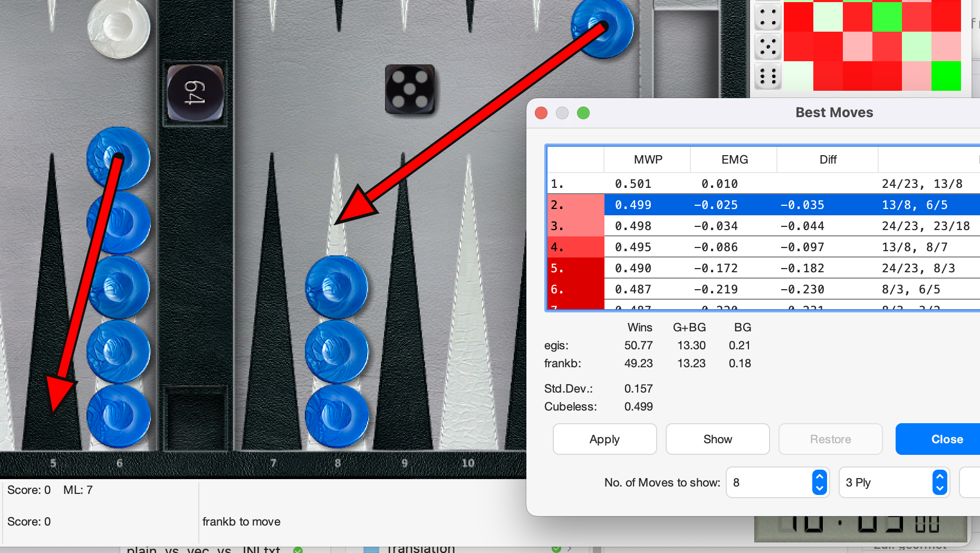
Task: Pick the topmost blue checker on point 6
Action: pyautogui.click(x=119, y=158)
